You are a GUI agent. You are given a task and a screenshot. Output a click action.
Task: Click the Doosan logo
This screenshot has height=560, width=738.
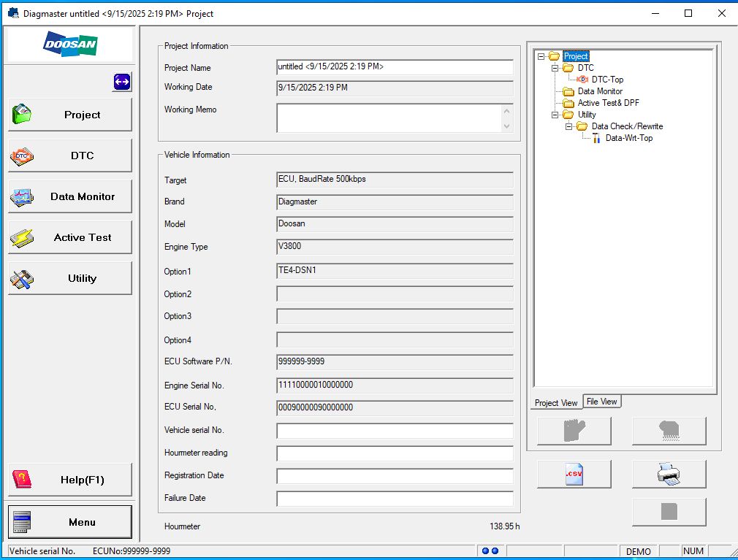tap(70, 45)
